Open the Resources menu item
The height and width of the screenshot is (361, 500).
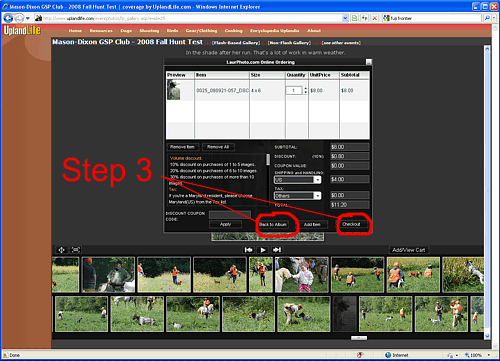pyautogui.click(x=101, y=31)
